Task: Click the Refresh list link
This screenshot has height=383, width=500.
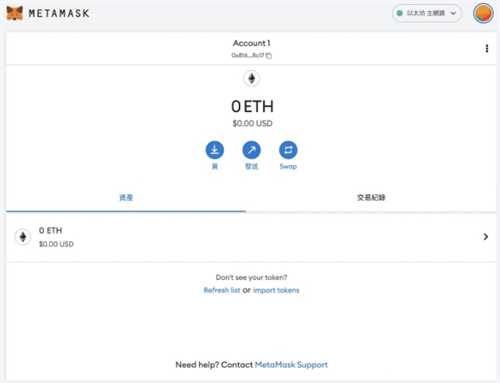Action: coord(222,290)
